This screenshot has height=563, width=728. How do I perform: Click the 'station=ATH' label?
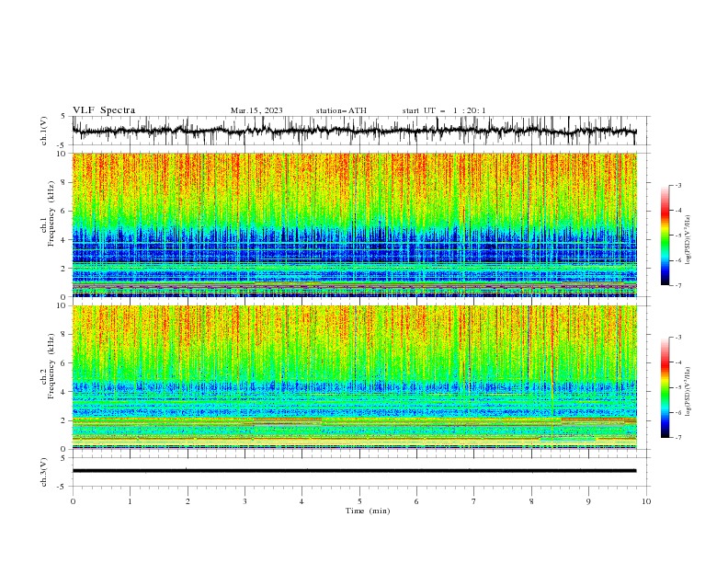pos(341,110)
